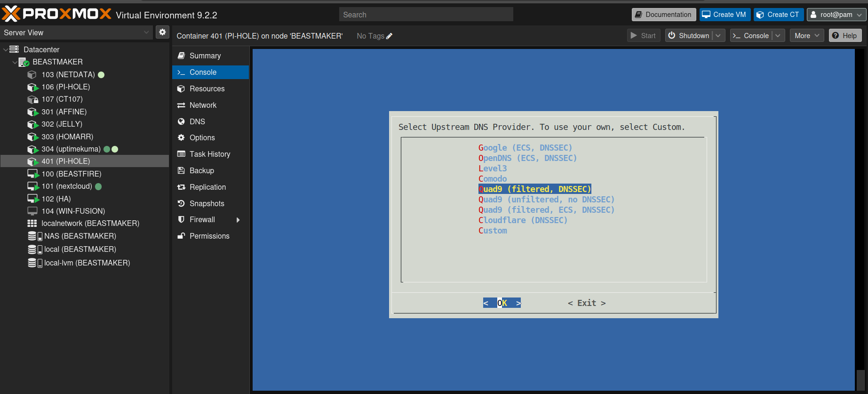Choose Custom DNS provider
868x394 pixels.
[x=493, y=231]
